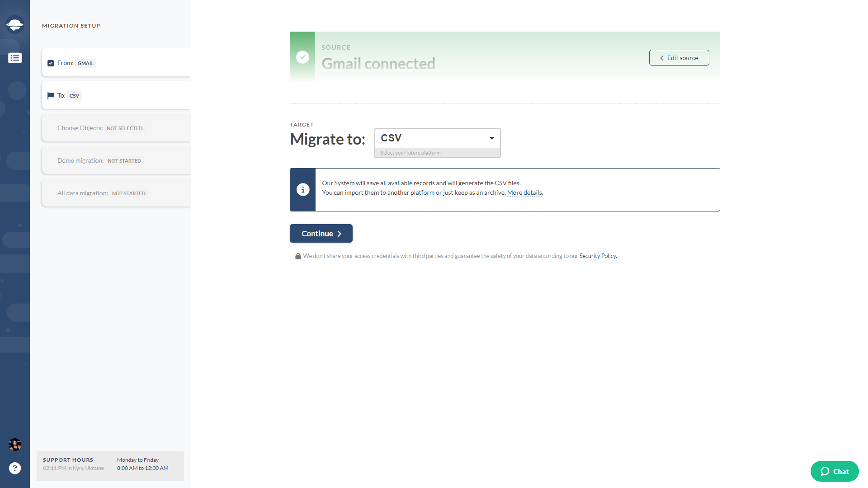The image size is (868, 488).
Task: Select the Demo migration menu item
Action: [x=117, y=160]
